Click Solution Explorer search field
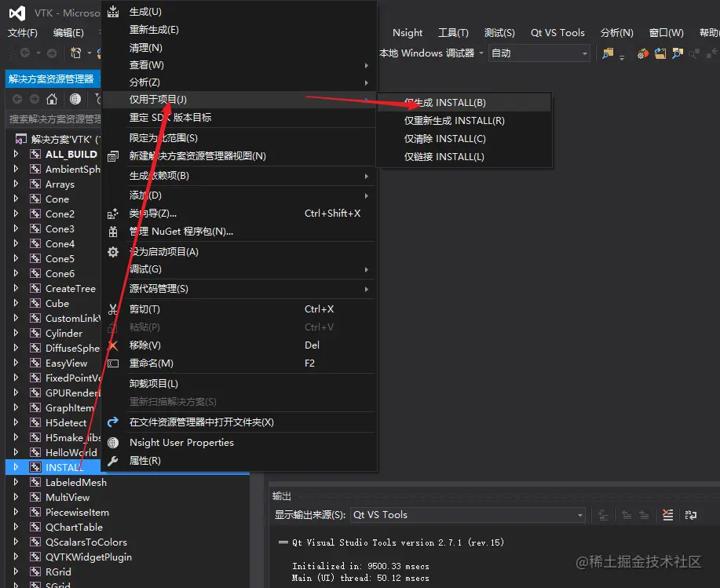This screenshot has height=588, width=720. tap(53, 119)
